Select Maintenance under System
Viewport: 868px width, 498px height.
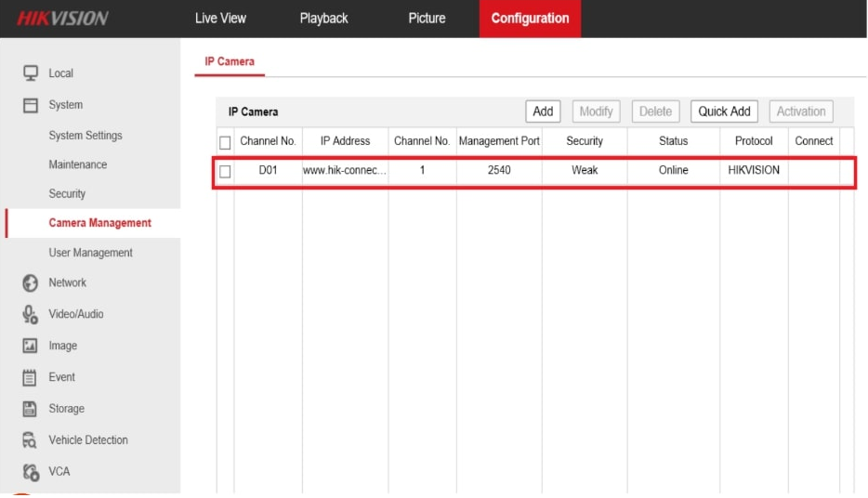tap(77, 164)
